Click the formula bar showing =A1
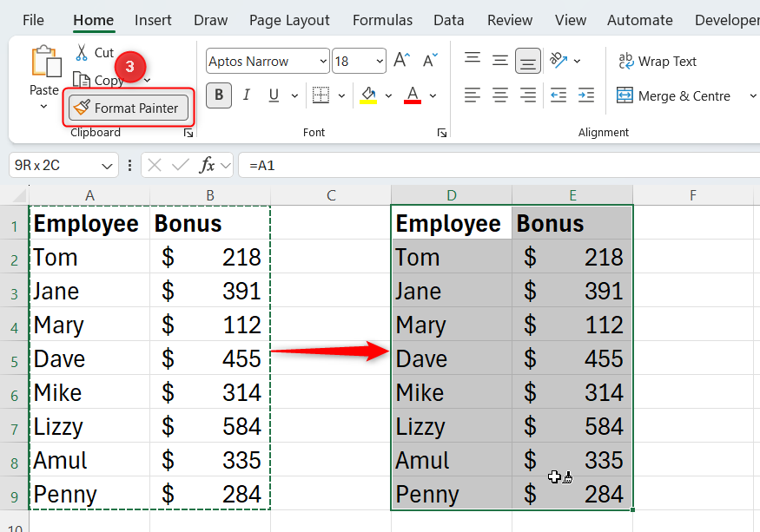 [499, 165]
